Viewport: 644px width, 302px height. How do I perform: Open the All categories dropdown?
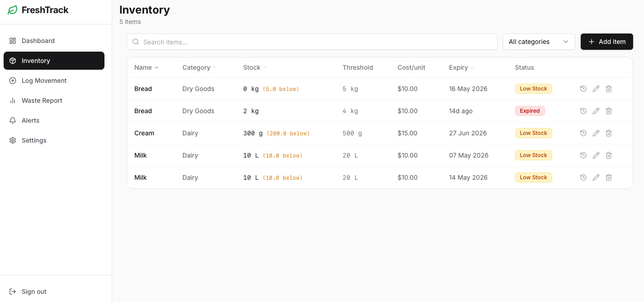[x=539, y=42]
